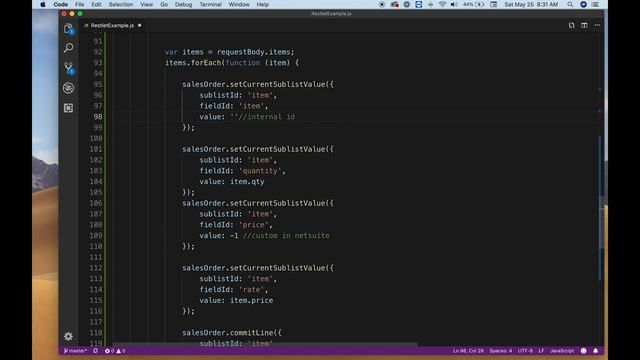Click the '//custom in netsuite' comment
This screenshot has width=640, height=360.
(286, 236)
